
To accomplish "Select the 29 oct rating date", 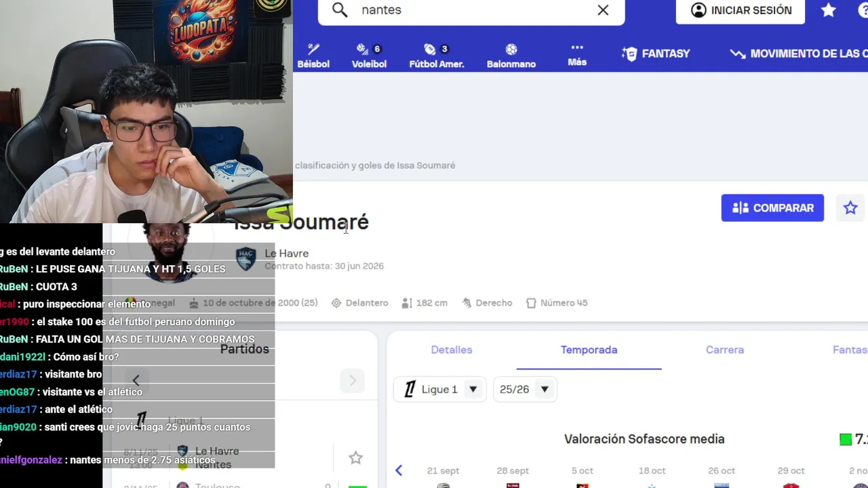I will click(791, 470).
